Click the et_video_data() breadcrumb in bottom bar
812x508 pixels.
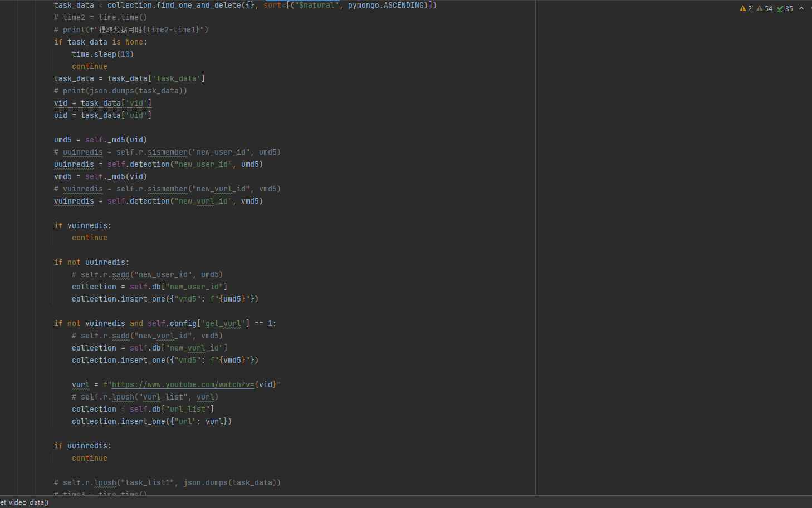pos(25,502)
